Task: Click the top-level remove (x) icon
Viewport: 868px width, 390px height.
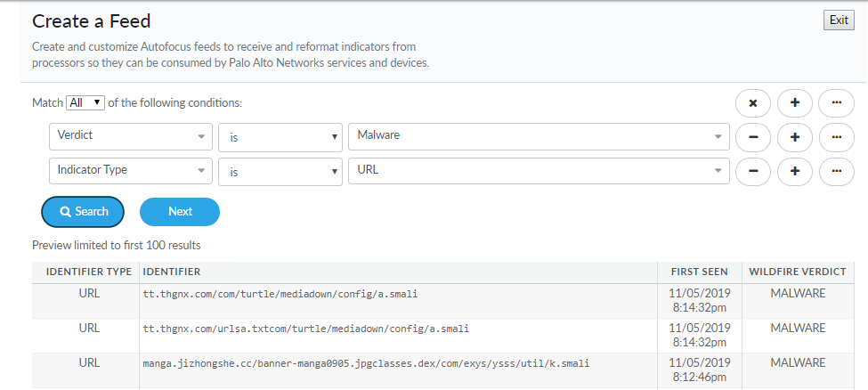Action: coord(753,103)
